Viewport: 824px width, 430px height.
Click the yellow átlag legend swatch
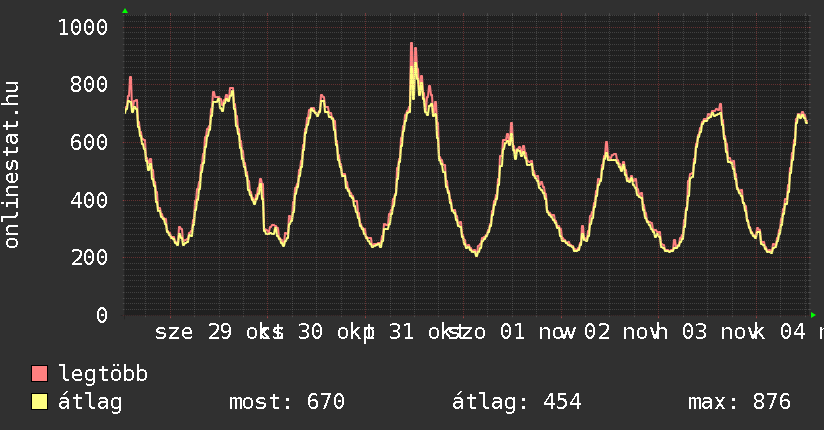point(40,402)
